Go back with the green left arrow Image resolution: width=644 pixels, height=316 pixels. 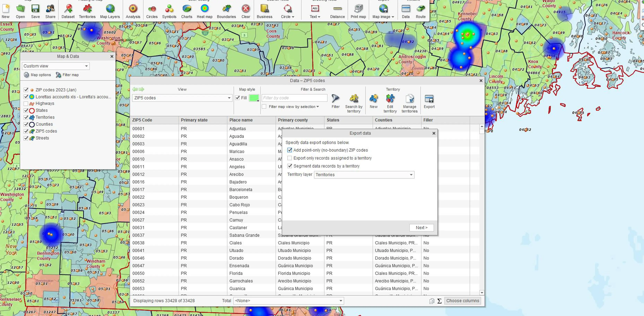[x=135, y=89]
